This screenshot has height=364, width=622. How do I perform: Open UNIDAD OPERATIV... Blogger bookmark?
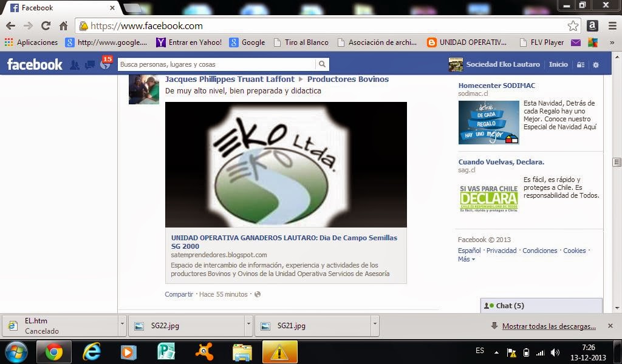pyautogui.click(x=467, y=42)
